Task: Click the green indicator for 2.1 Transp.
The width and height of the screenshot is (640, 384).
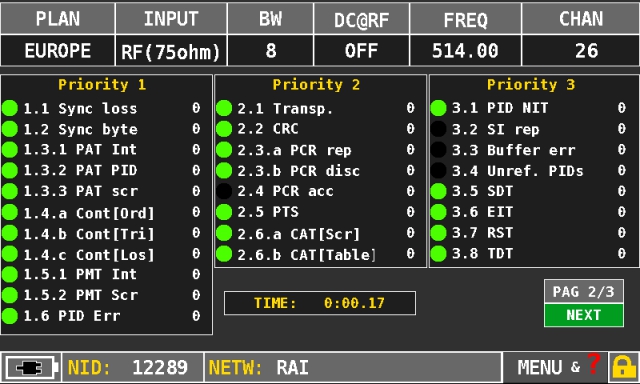Action: pyautogui.click(x=224, y=108)
